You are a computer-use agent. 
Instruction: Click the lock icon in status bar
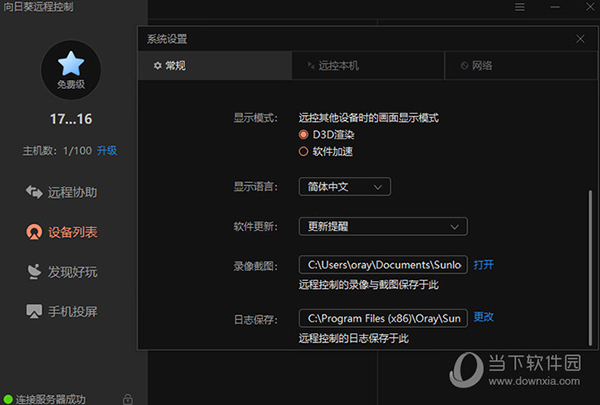point(128,399)
